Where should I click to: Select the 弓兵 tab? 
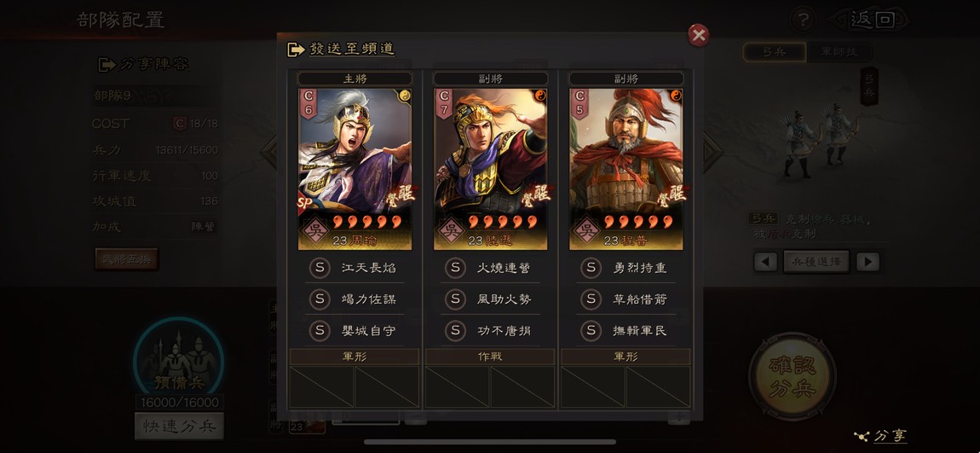coord(775,52)
